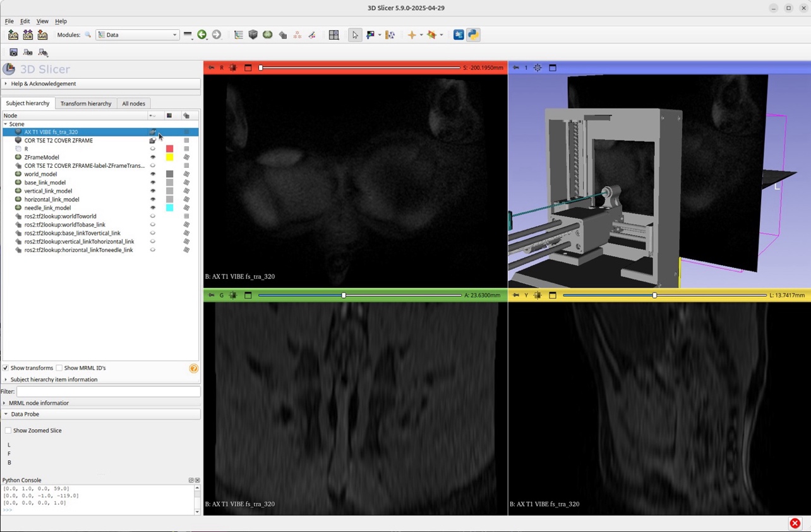The height and width of the screenshot is (532, 811).
Task: Enable Show Zoomed Slice checkbox
Action: (x=8, y=430)
